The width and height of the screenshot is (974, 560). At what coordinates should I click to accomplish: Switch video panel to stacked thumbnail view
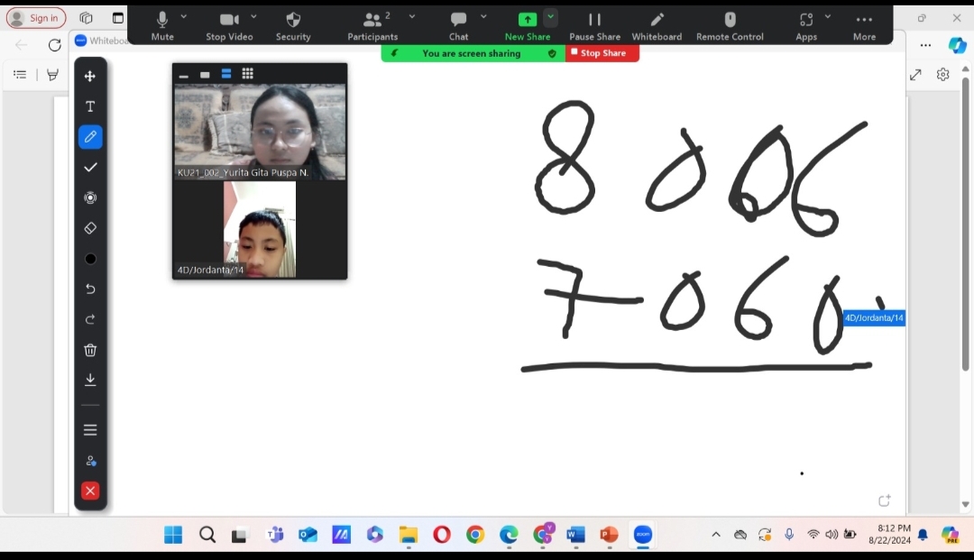click(226, 74)
